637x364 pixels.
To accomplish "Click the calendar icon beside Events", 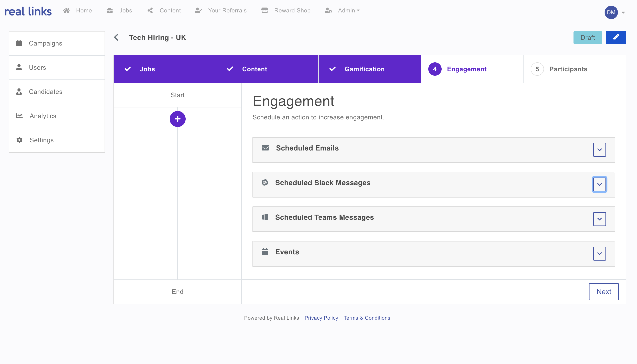I will pos(265,252).
